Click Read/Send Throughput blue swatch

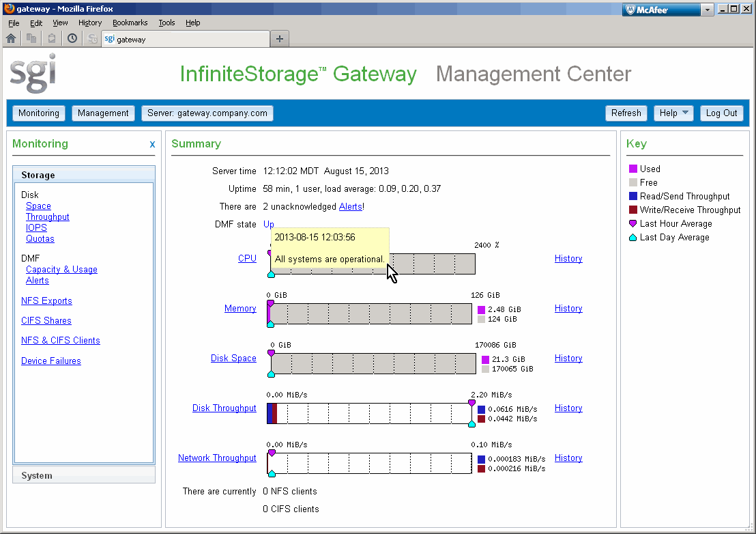(633, 197)
